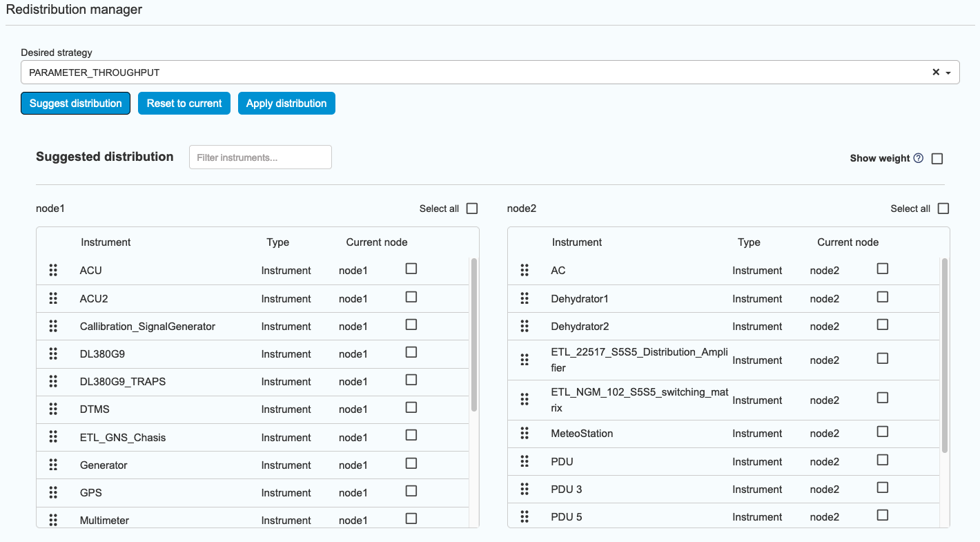The width and height of the screenshot is (980, 542).
Task: Click the drag handle for ACU2 row
Action: point(53,298)
